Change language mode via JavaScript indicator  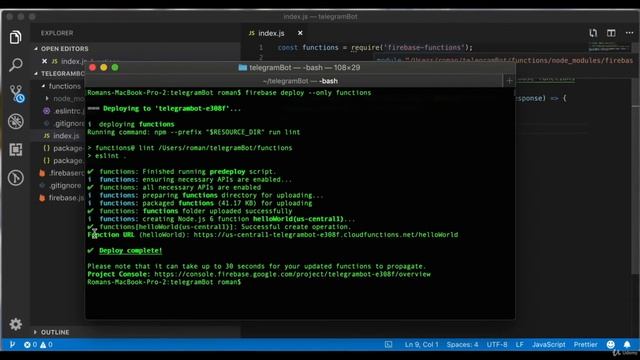tap(549, 345)
